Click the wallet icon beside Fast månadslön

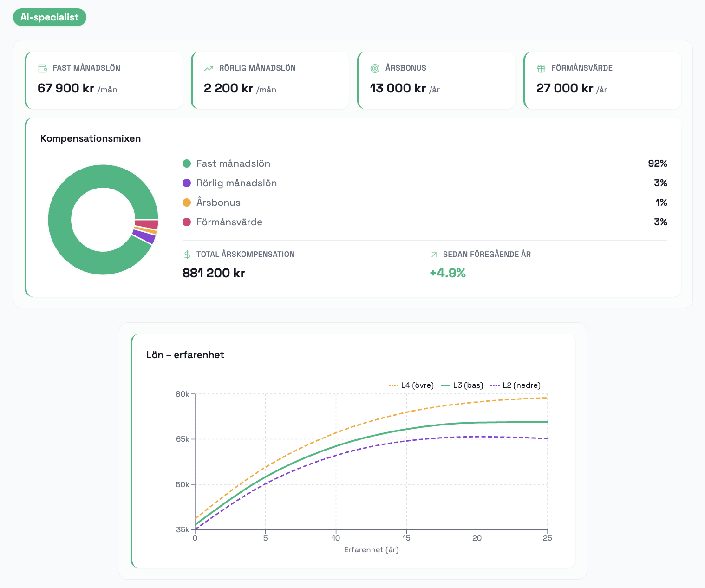[x=43, y=68]
